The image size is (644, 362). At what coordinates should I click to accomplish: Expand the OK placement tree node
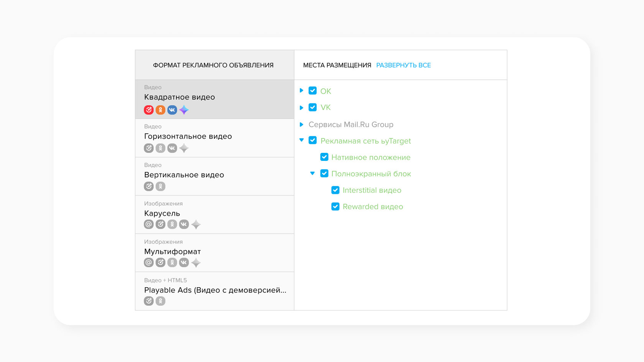click(x=302, y=91)
